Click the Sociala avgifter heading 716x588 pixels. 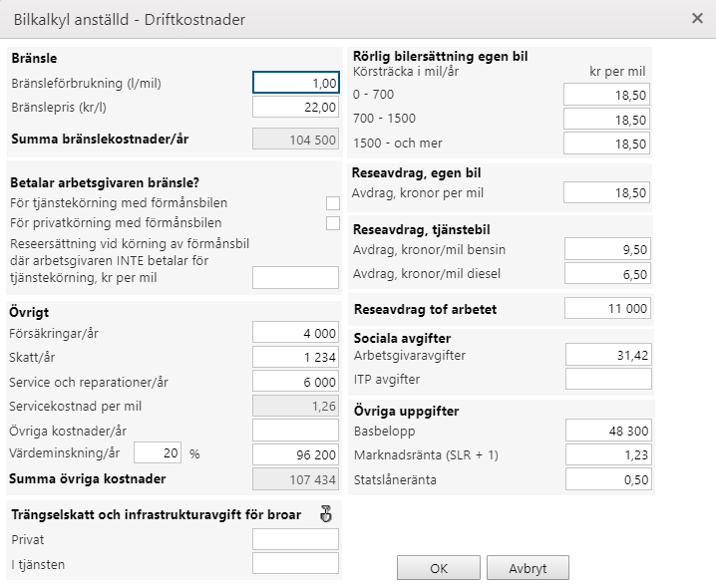pos(402,338)
